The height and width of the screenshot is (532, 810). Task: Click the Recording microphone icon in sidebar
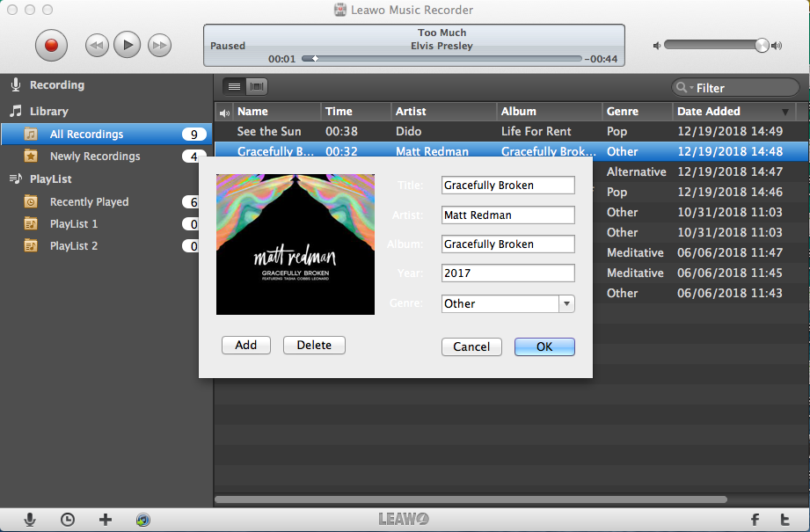point(16,84)
